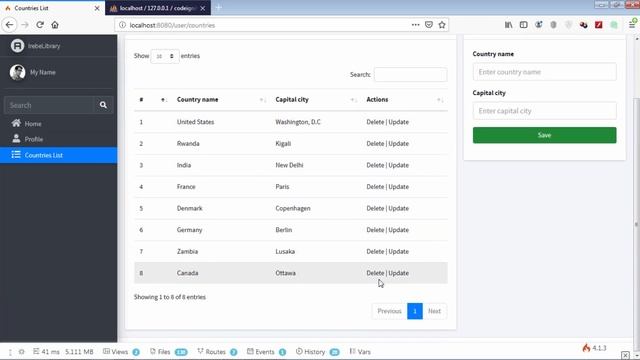
Task: Close the Countries List browser tab
Action: (x=97, y=8)
